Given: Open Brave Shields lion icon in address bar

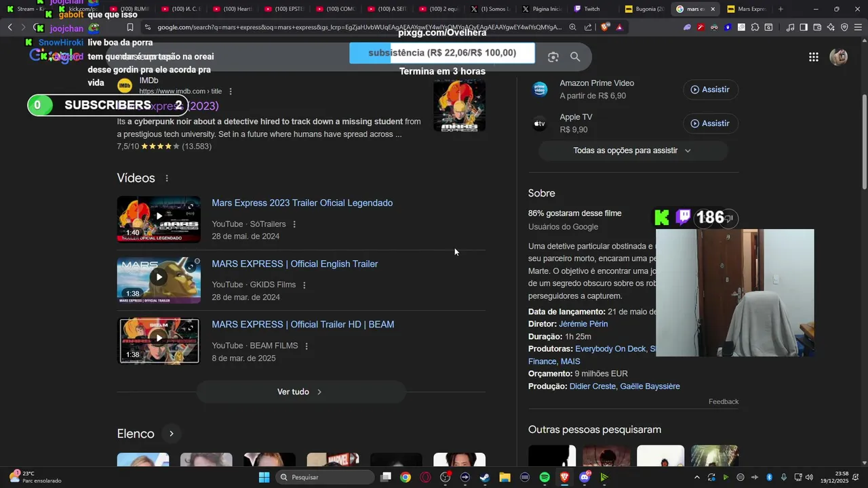Looking at the screenshot, I should pos(606,27).
